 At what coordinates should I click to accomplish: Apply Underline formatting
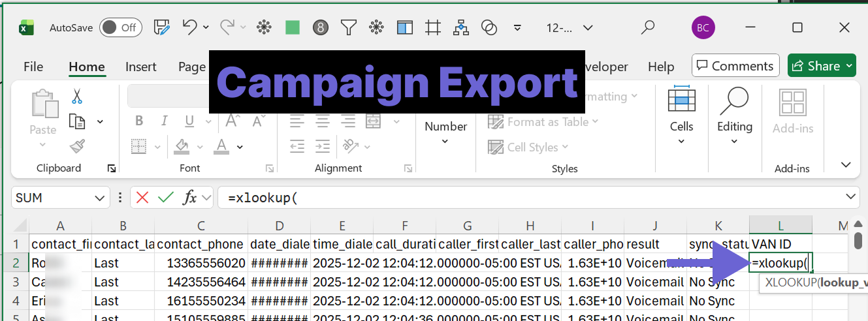point(189,121)
